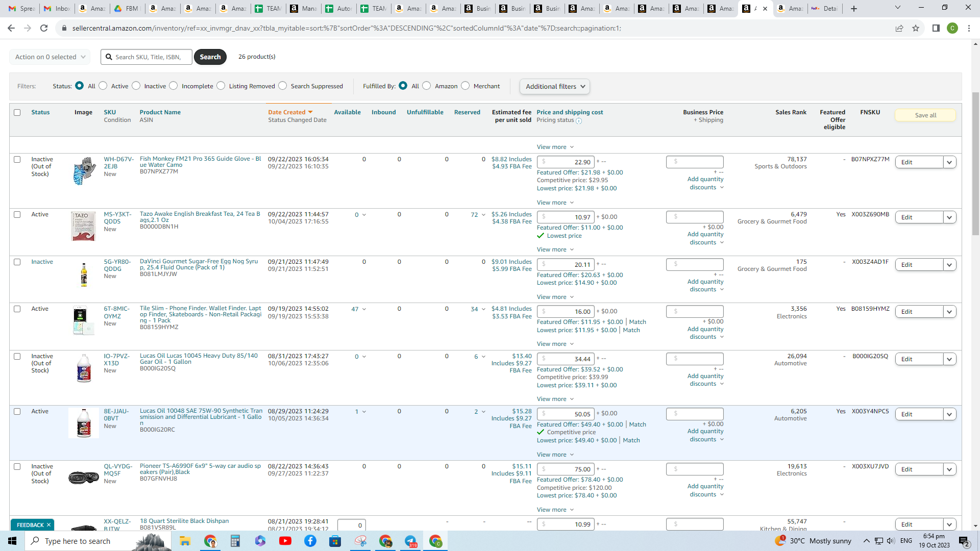Open Edit dropdown arrow for Pioneer speakers row
Screen dimensions: 980x551
(x=949, y=469)
